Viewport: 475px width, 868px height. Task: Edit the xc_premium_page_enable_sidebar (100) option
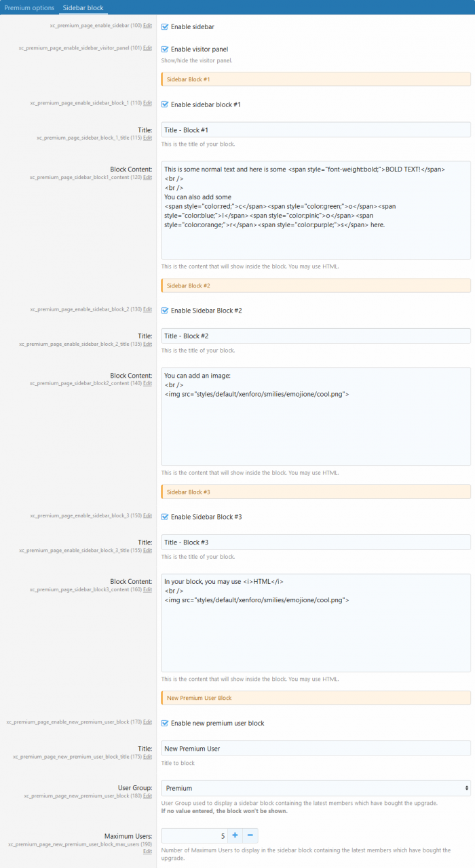pos(147,26)
